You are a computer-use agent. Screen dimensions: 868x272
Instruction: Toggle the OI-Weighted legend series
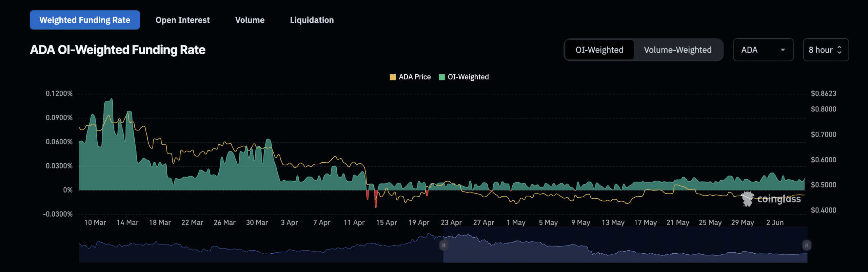pos(463,77)
